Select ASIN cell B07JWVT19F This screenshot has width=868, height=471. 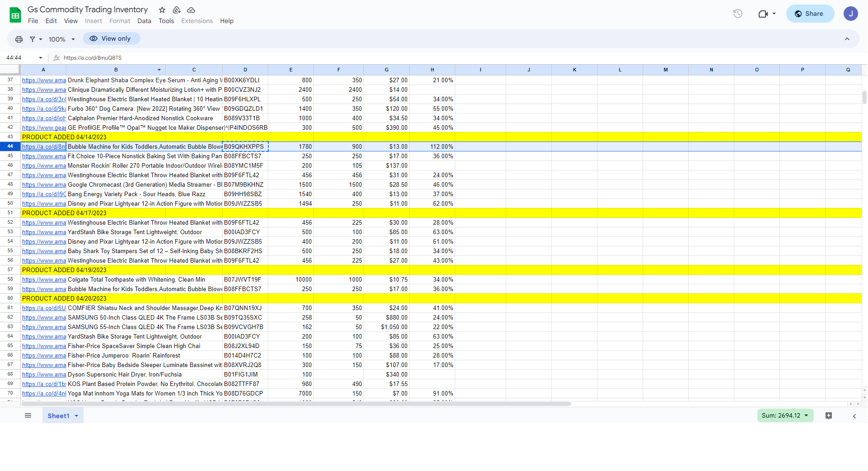(245, 279)
